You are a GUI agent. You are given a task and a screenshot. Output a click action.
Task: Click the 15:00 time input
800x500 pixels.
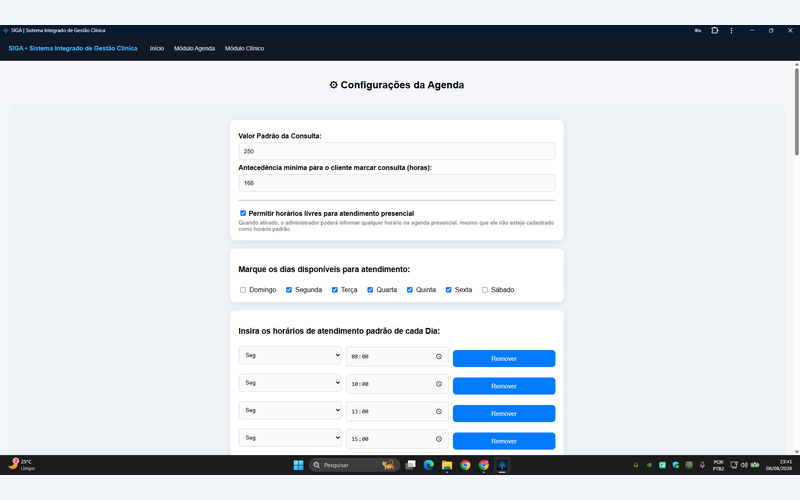397,439
